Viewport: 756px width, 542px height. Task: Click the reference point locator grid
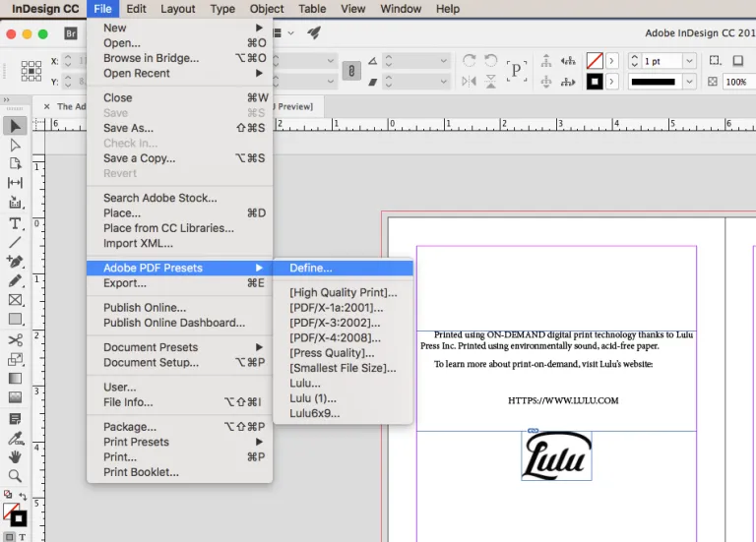coord(31,71)
